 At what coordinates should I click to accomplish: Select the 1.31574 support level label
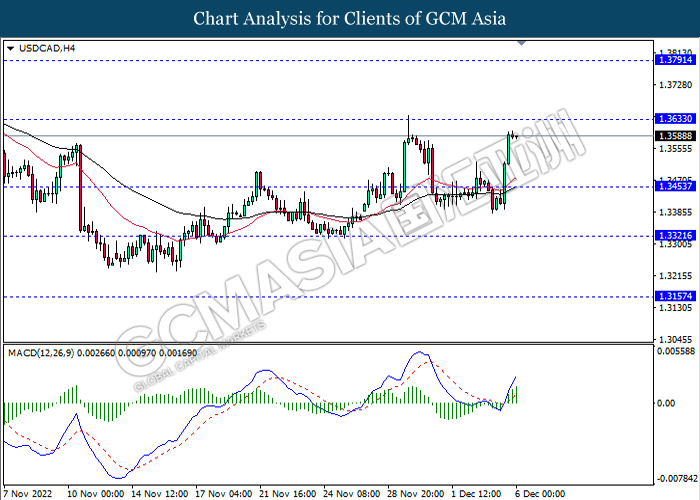click(x=675, y=296)
